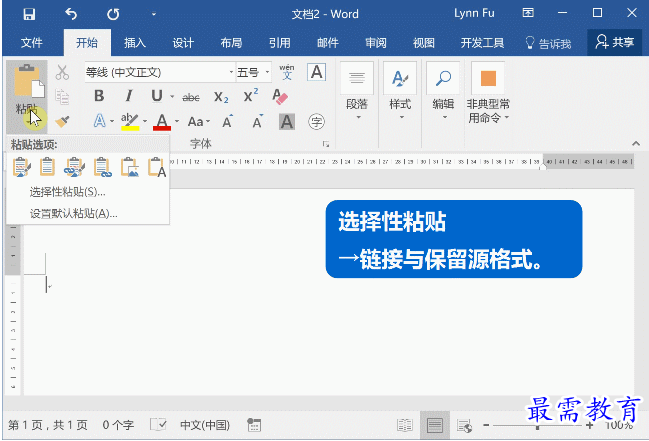Image resolution: width=649 pixels, height=441 pixels.
Task: Toggle strikethrough abc formatting
Action: (191, 97)
